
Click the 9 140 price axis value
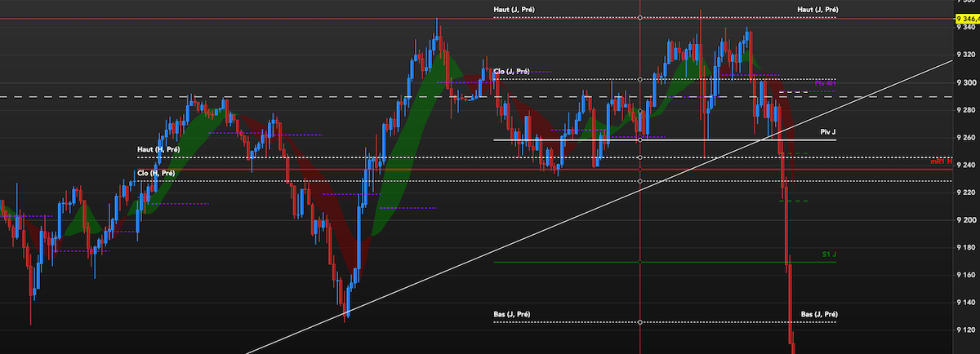click(x=967, y=303)
